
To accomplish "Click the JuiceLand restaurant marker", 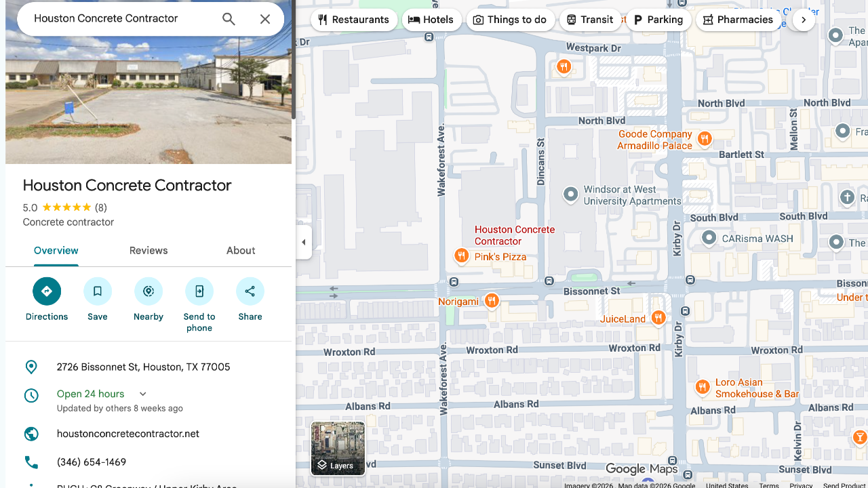I will pos(658,318).
